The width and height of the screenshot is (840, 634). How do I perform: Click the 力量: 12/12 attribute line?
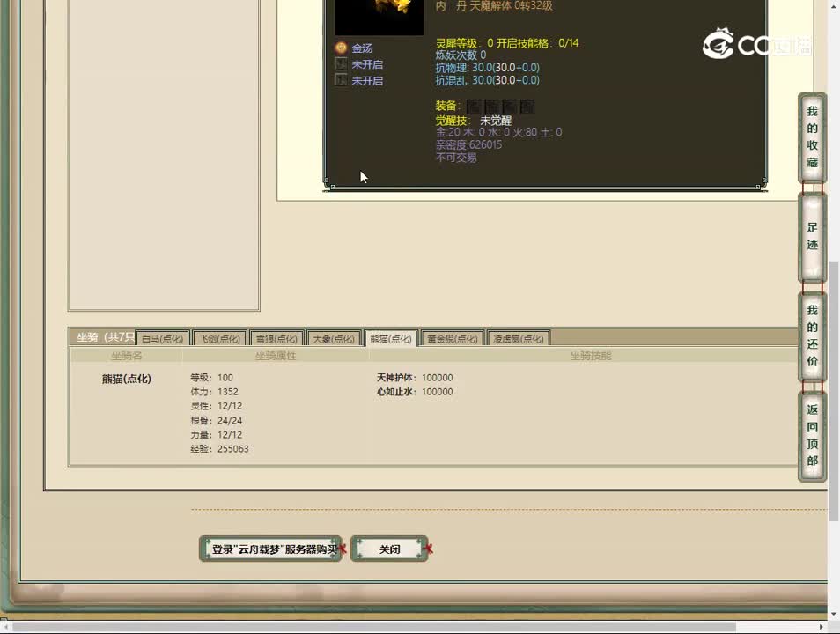(x=217, y=435)
